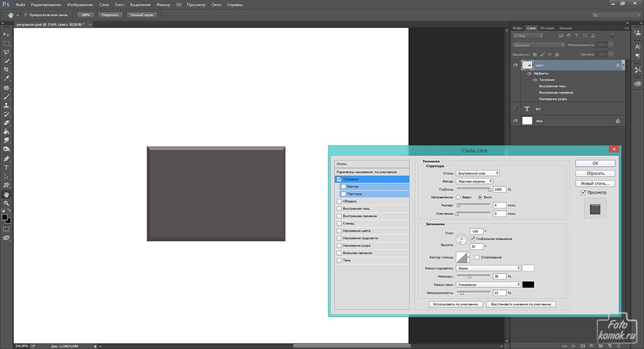This screenshot has height=349, width=644.
Task: Hide the 'лист' layer visibility eye
Action: pyautogui.click(x=516, y=65)
